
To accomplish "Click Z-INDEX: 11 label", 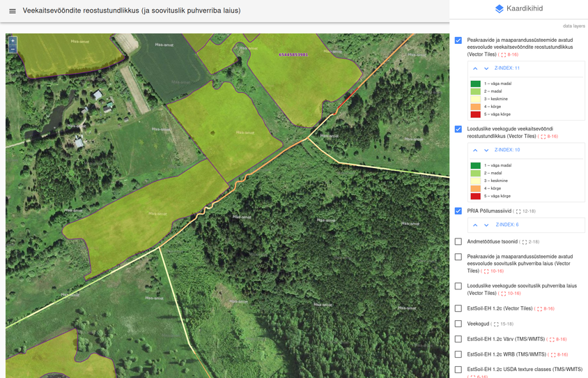I will [507, 68].
